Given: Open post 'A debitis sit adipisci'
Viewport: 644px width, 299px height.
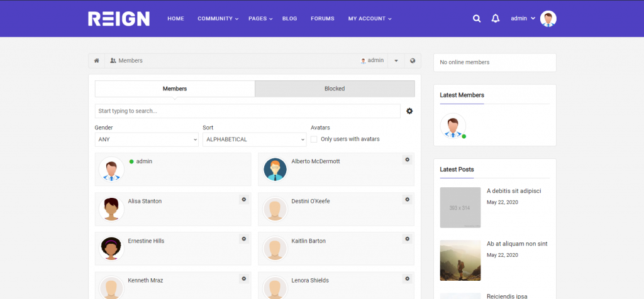Looking at the screenshot, I should click(514, 191).
